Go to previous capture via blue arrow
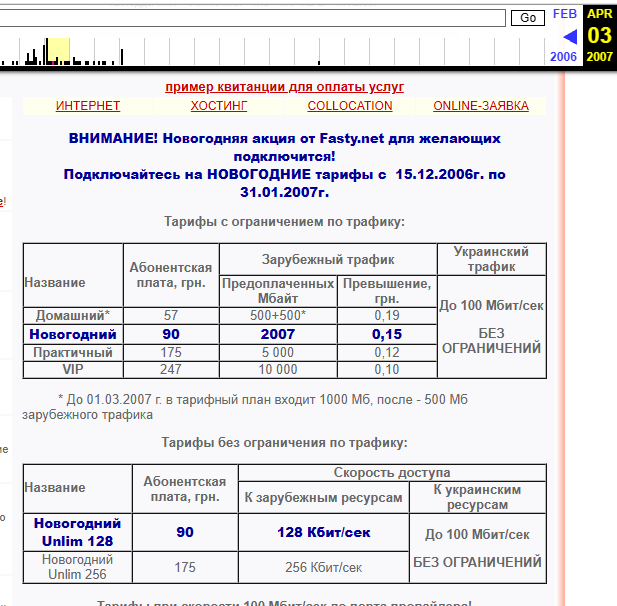The width and height of the screenshot is (617, 606). tap(570, 37)
